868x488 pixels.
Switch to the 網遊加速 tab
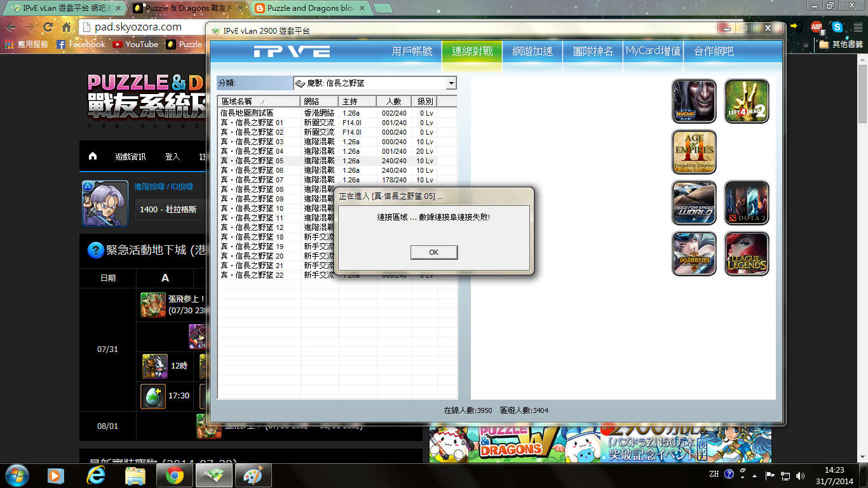[532, 51]
